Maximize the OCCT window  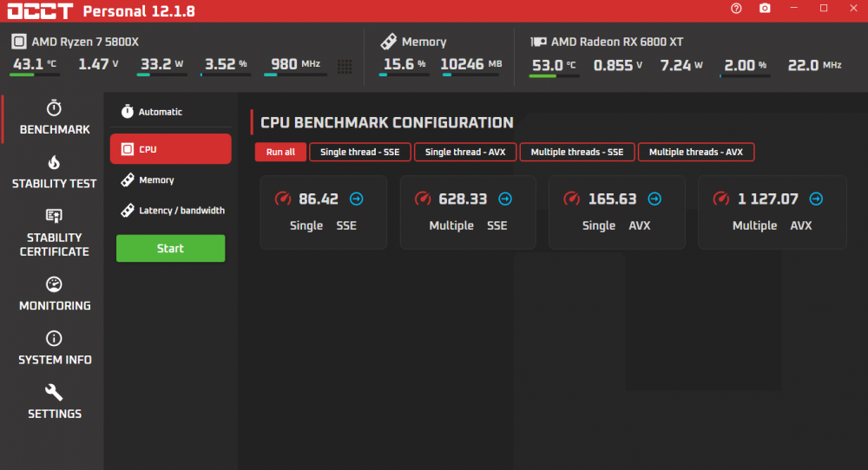(x=824, y=9)
